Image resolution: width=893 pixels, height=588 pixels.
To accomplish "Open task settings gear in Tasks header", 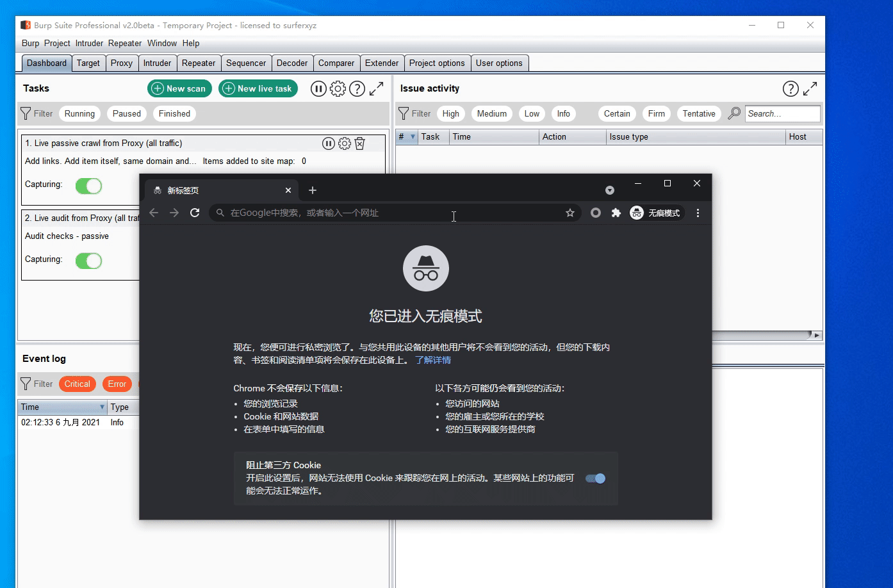I will pyautogui.click(x=338, y=88).
